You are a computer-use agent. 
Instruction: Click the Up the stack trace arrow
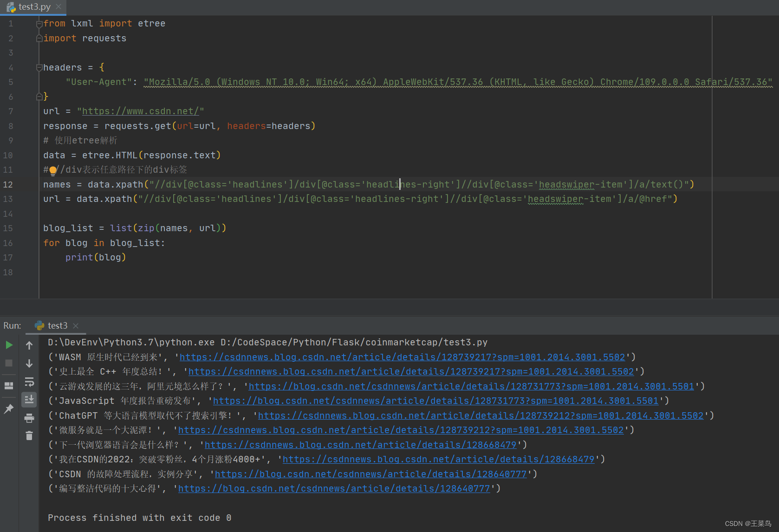29,345
